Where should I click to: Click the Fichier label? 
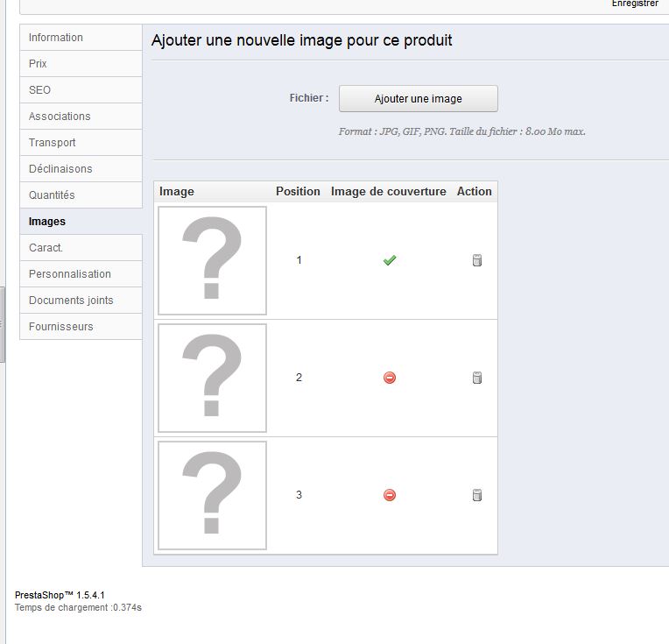309,98
